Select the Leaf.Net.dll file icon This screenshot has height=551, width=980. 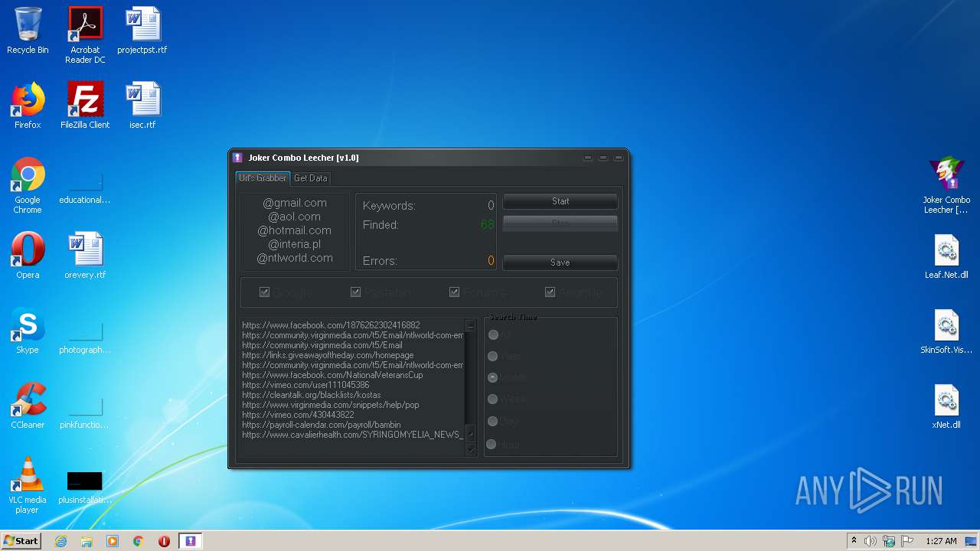point(946,256)
